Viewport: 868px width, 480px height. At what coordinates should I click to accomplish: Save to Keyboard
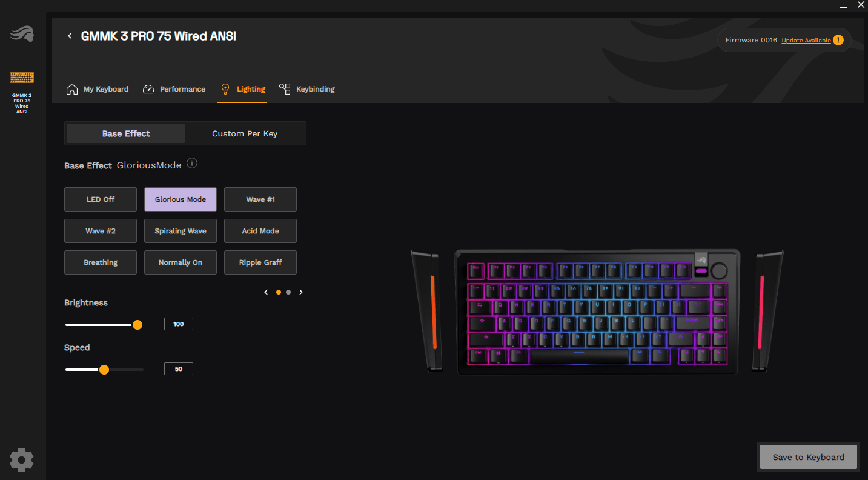pos(808,457)
